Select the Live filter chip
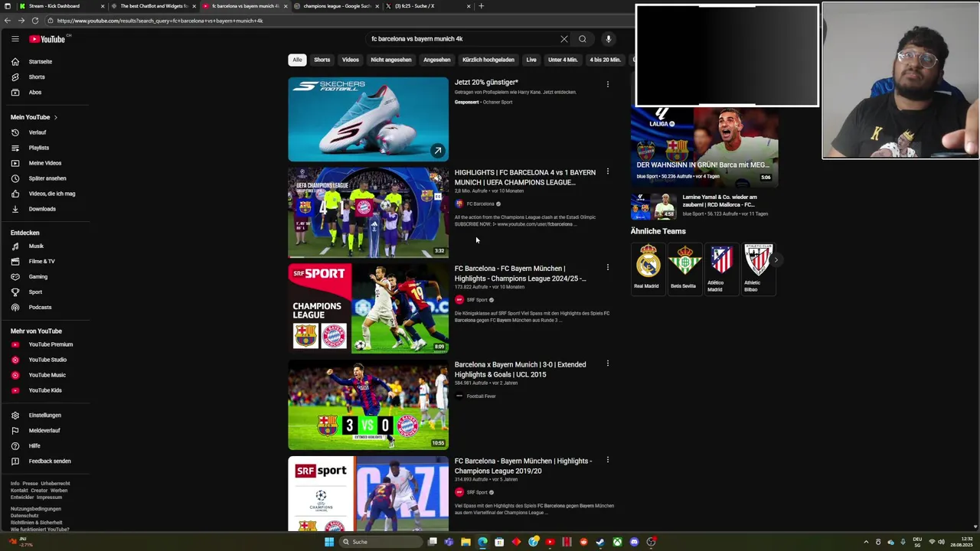Viewport: 980px width, 551px height. coord(531,60)
